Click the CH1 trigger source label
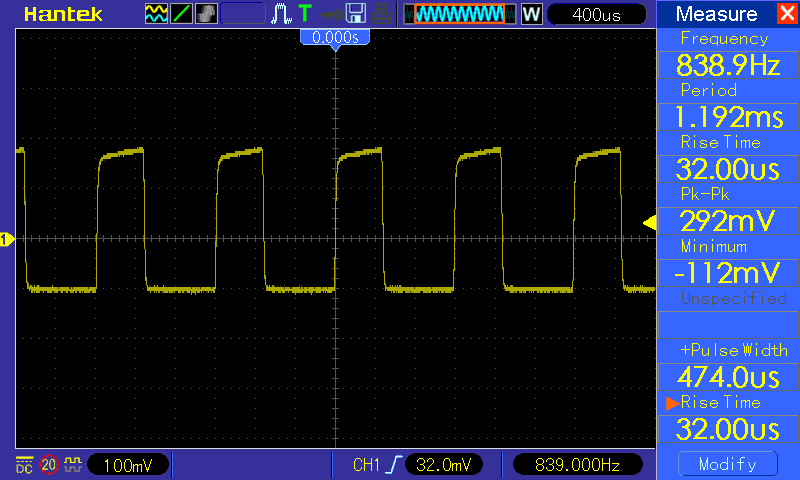 click(366, 465)
